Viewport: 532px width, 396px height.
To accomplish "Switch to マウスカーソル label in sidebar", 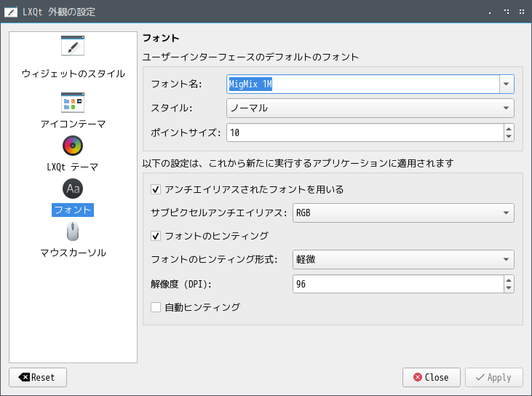I will (73, 253).
